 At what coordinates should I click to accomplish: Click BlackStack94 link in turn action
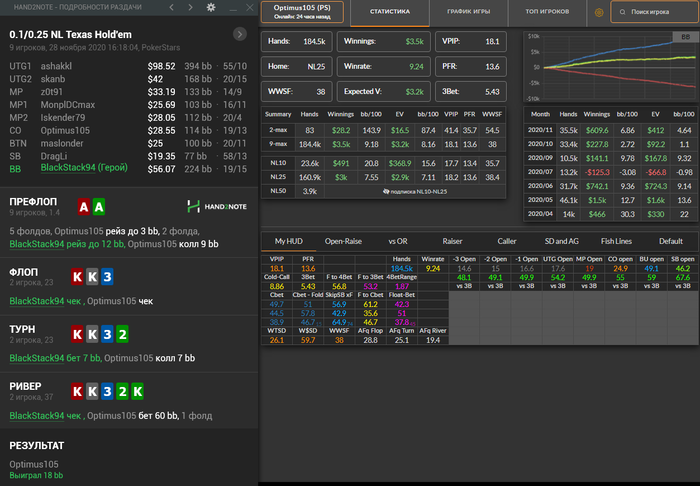pos(37,358)
